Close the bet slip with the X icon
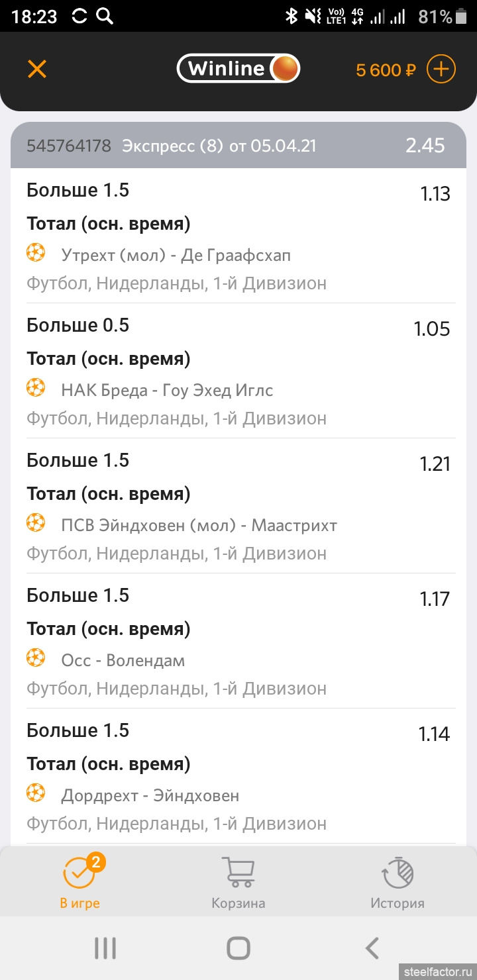Viewport: 477px width, 980px height. tap(37, 69)
